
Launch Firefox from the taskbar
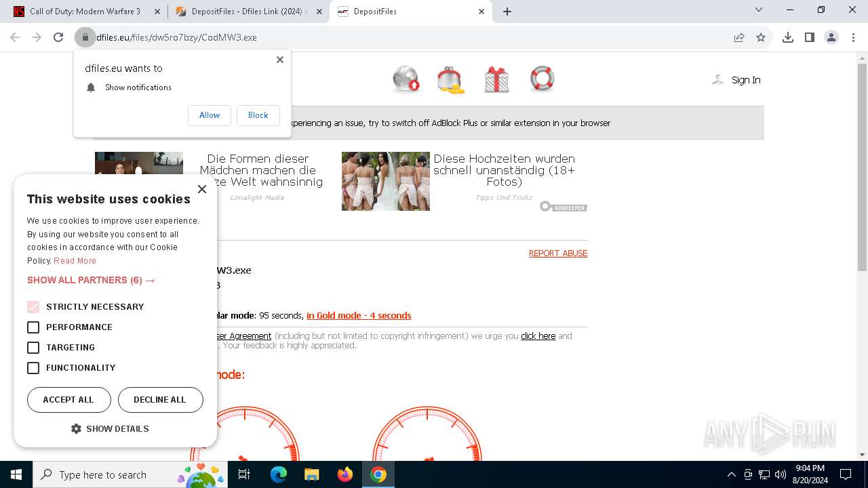(x=345, y=474)
